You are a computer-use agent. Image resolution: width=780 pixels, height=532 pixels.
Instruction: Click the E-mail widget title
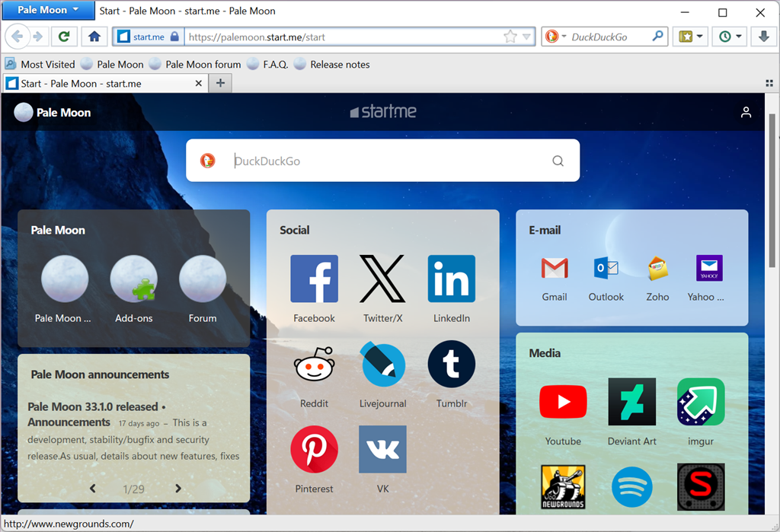pos(544,230)
